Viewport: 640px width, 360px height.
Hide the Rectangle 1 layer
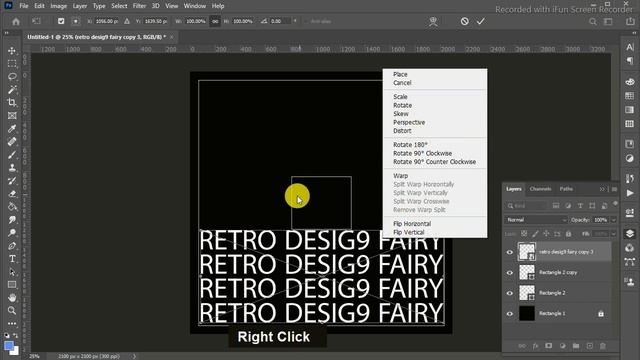(x=509, y=313)
